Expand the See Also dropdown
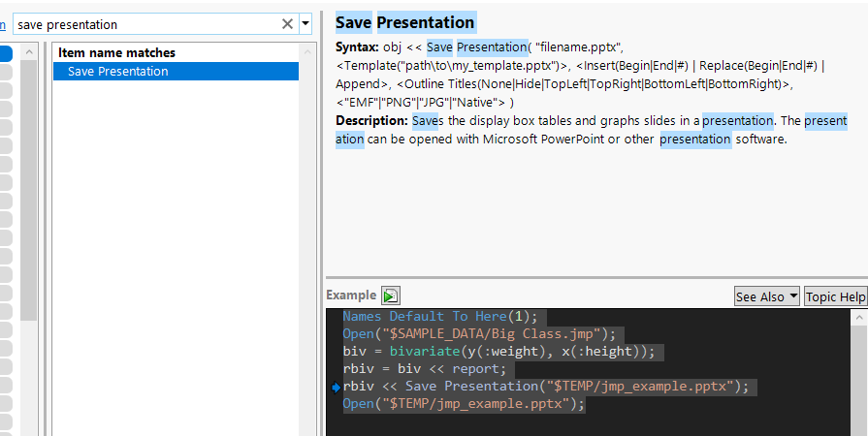Viewport: 868px width, 436px height. (x=766, y=296)
